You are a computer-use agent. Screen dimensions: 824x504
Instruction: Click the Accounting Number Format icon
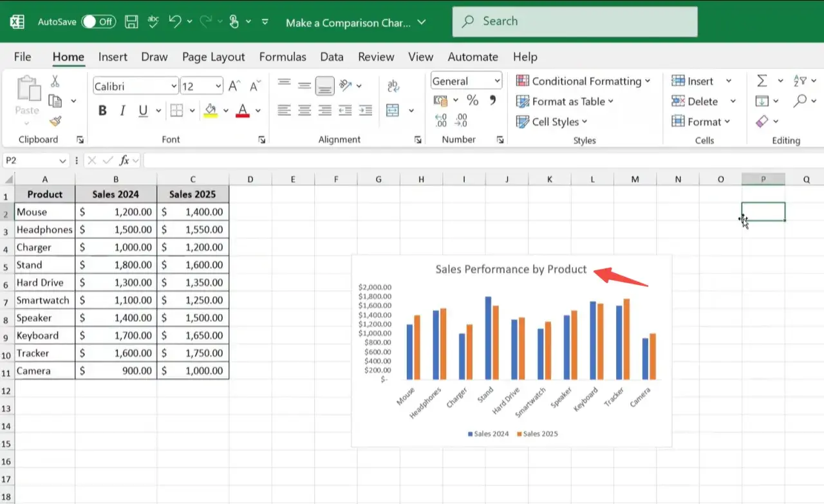(x=441, y=100)
